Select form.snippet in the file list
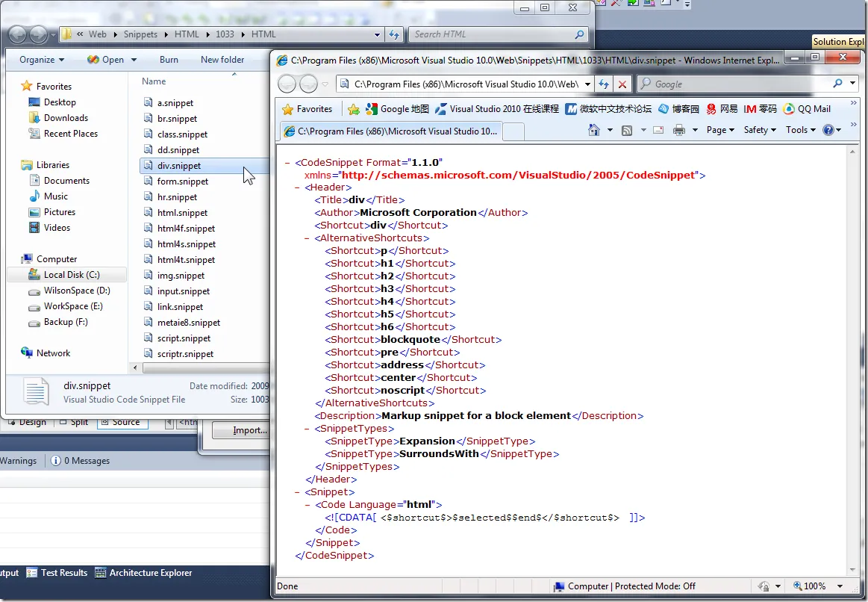 183,181
